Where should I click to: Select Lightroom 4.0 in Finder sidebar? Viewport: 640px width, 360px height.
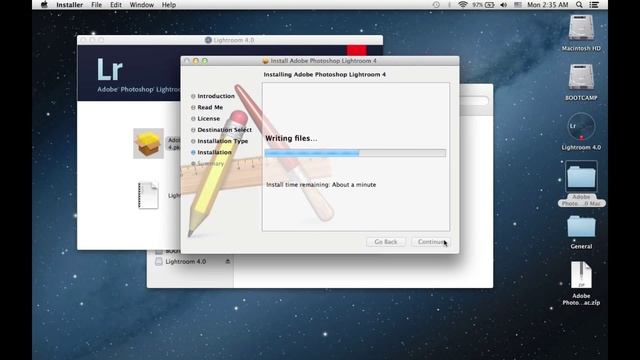point(186,262)
